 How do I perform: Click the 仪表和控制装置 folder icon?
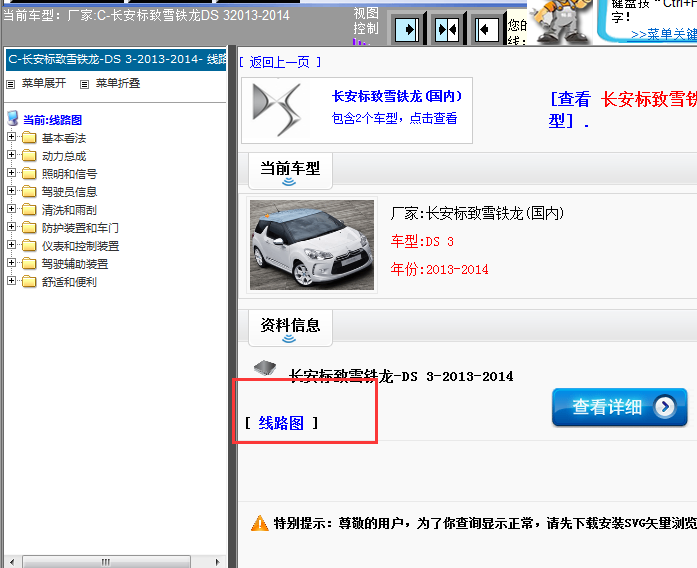click(29, 245)
